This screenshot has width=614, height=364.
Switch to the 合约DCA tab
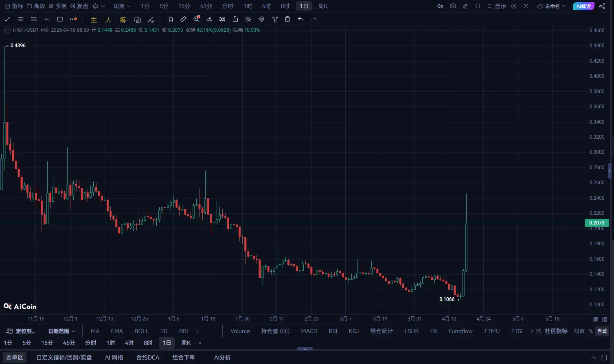tap(148, 357)
